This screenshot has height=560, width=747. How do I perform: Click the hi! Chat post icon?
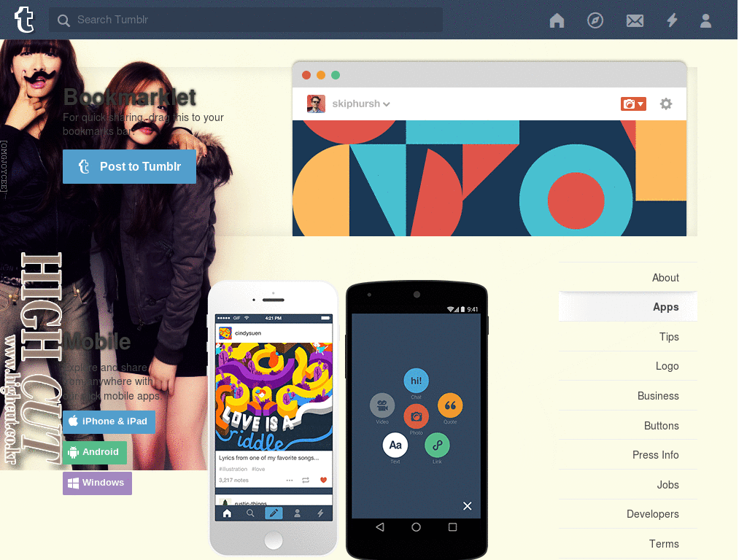(416, 381)
